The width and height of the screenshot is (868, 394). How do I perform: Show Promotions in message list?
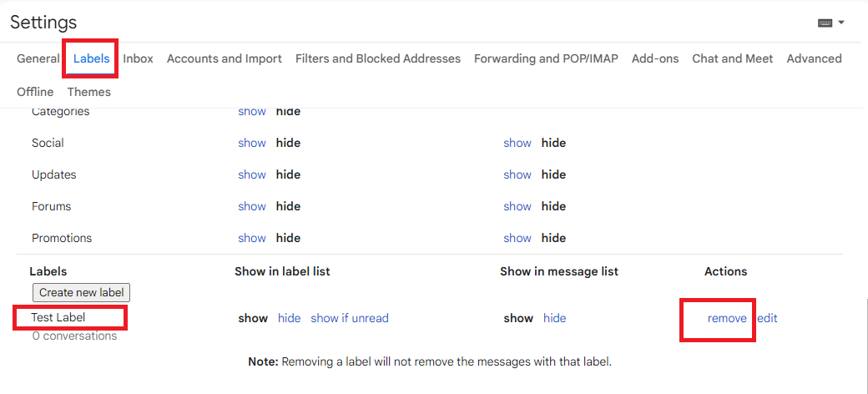[x=517, y=238]
